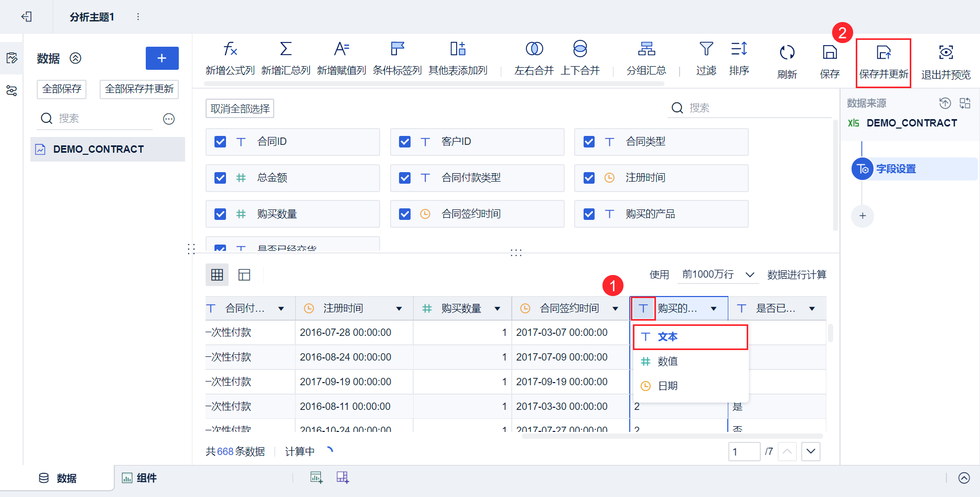Viewport: 980px width, 497px height.
Task: Open 是否已... column dropdown arrow
Action: coord(812,309)
